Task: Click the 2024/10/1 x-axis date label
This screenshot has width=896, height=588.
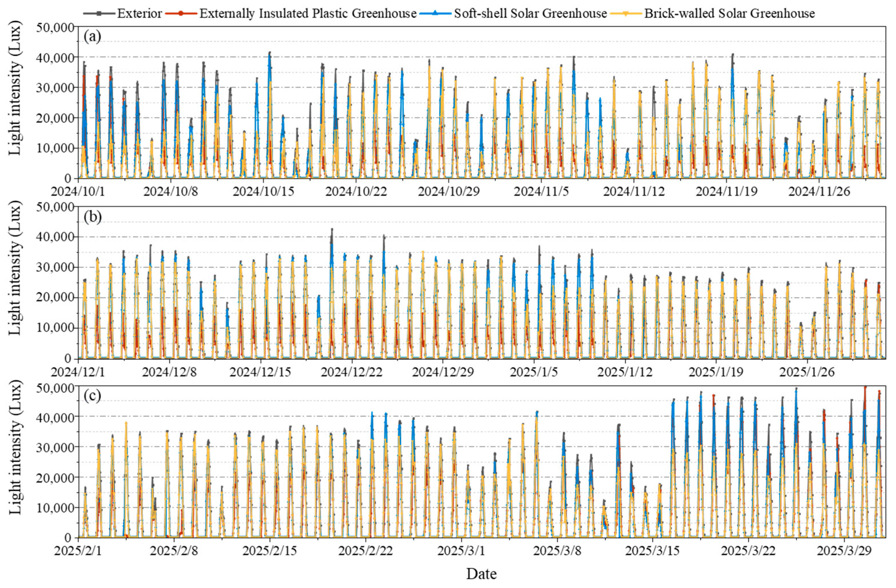Action: click(78, 192)
